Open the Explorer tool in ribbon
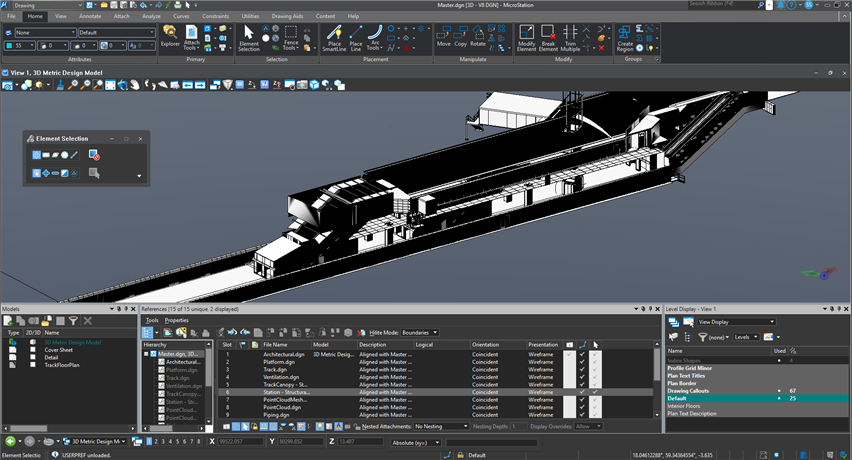This screenshot has width=852, height=460. 170,36
